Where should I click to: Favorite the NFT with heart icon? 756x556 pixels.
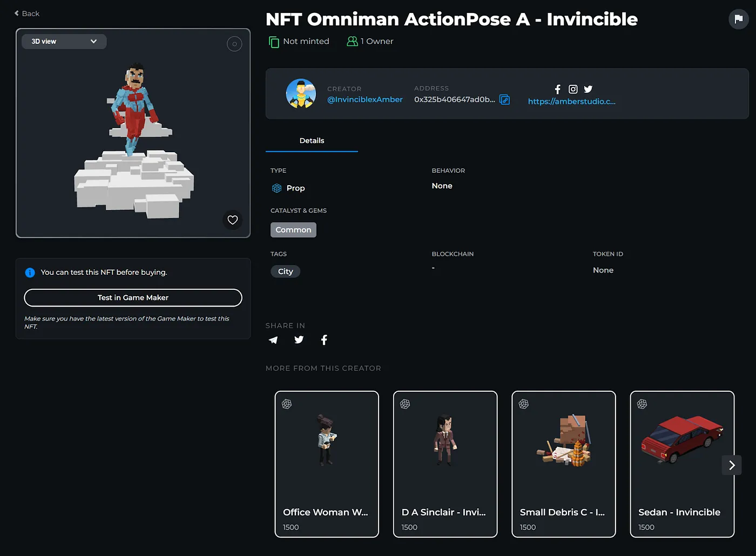233,220
